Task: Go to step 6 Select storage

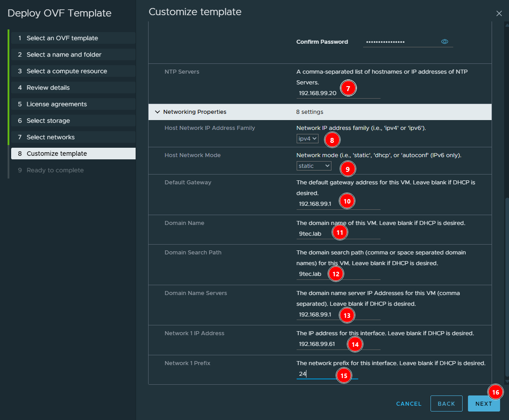Action: (73, 121)
